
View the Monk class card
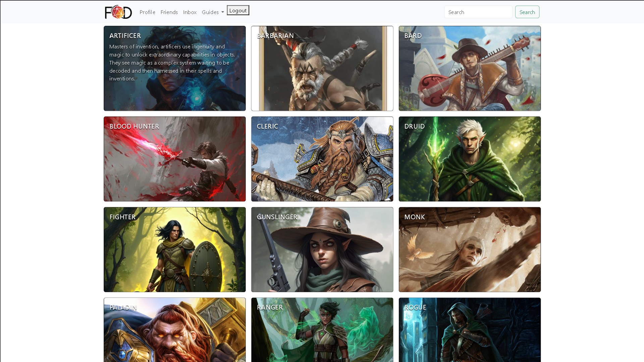coord(469,249)
